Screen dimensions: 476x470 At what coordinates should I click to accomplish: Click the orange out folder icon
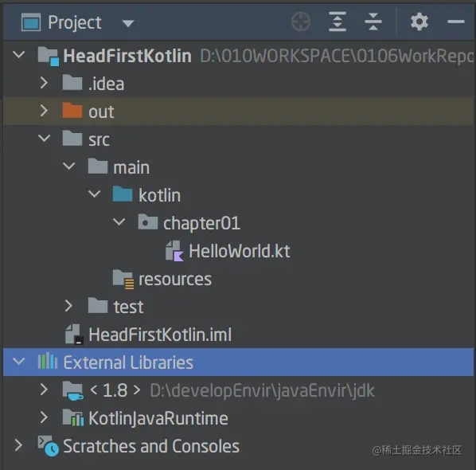coord(72,111)
